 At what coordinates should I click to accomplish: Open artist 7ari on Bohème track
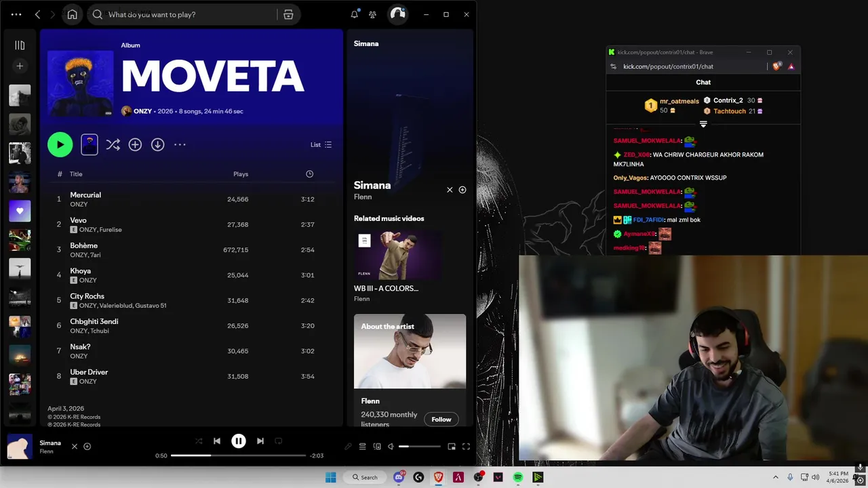point(95,255)
